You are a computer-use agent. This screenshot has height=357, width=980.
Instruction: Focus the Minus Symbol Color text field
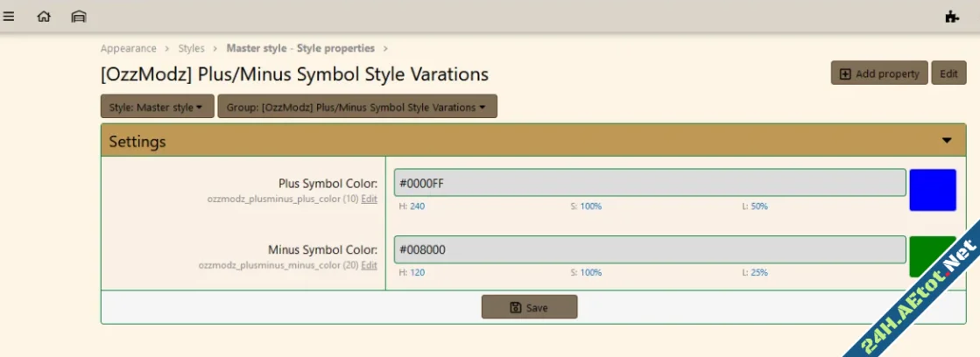pos(649,249)
